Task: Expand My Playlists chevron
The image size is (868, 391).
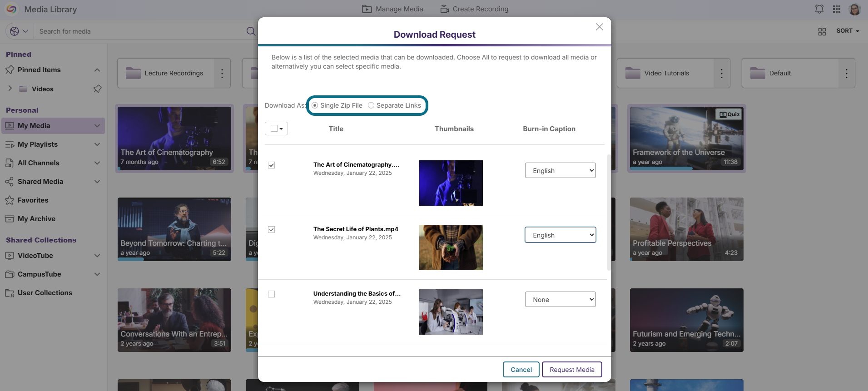Action: (97, 144)
